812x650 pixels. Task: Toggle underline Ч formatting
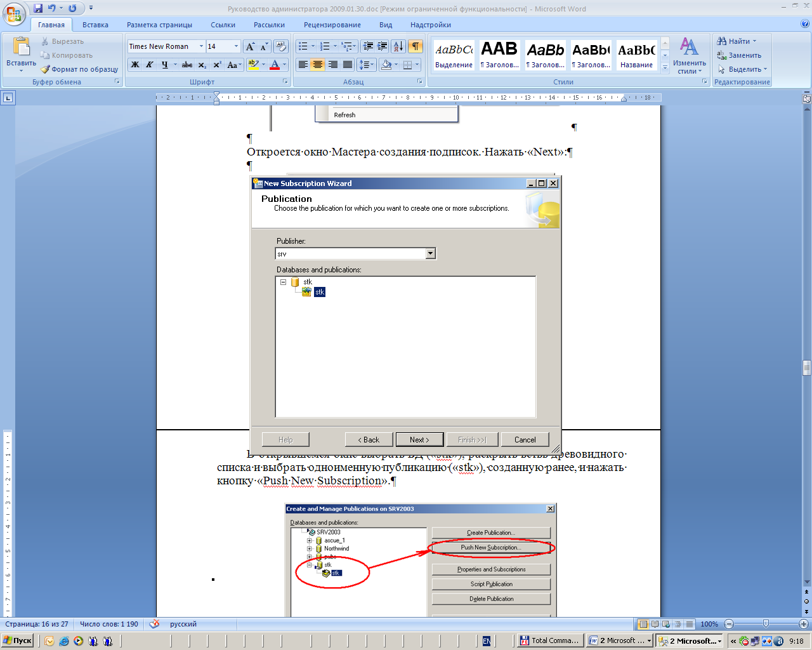point(164,65)
